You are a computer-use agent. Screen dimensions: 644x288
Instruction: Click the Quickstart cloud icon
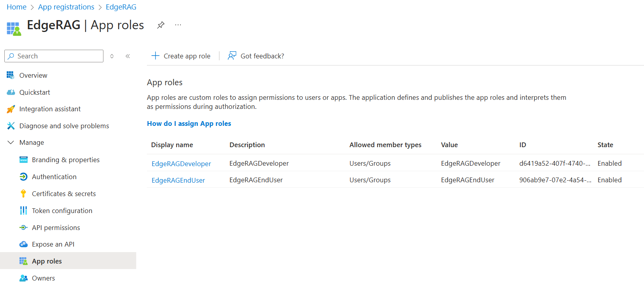coord(11,92)
